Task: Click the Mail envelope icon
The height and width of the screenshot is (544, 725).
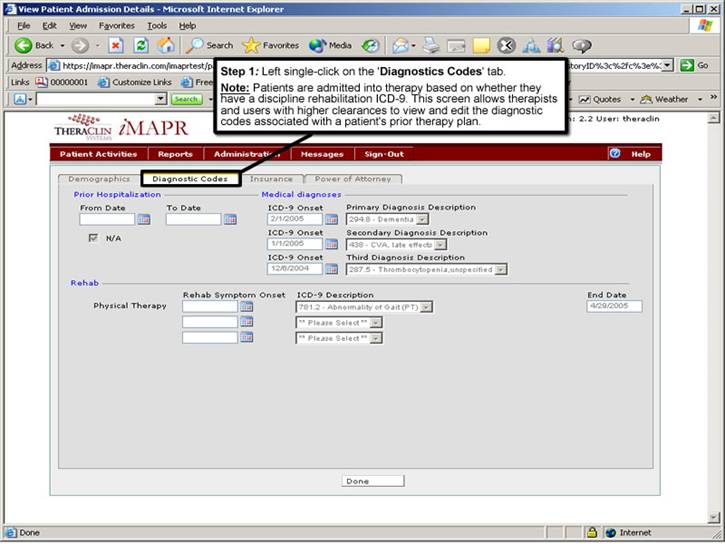Action: [x=400, y=45]
